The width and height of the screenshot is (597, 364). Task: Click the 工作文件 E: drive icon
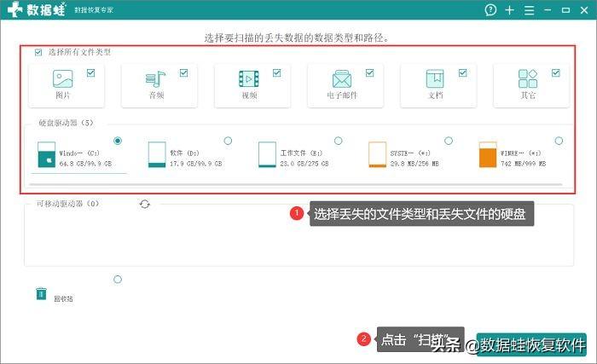click(267, 154)
